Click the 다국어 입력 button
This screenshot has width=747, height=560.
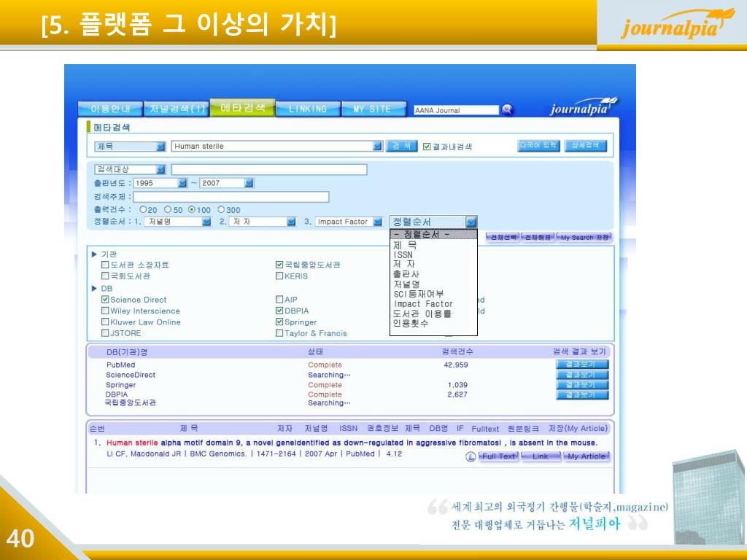coord(538,145)
